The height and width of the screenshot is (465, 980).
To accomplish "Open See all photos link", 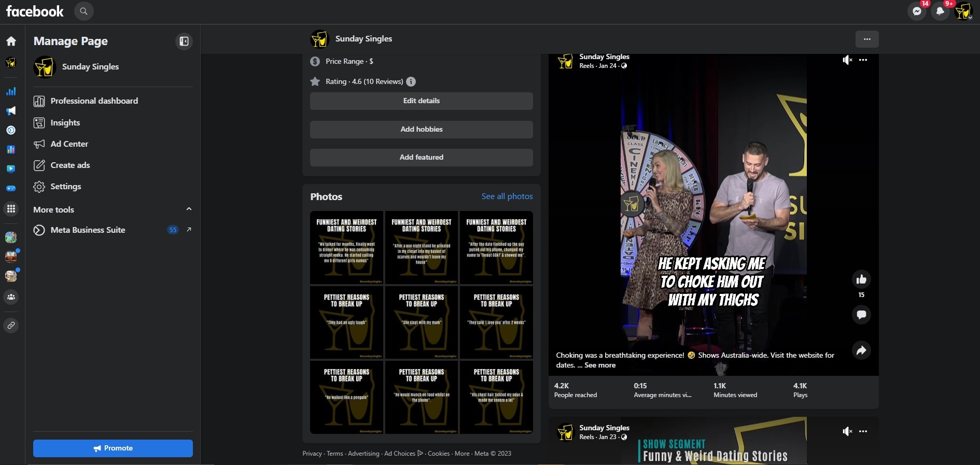I will (x=507, y=196).
